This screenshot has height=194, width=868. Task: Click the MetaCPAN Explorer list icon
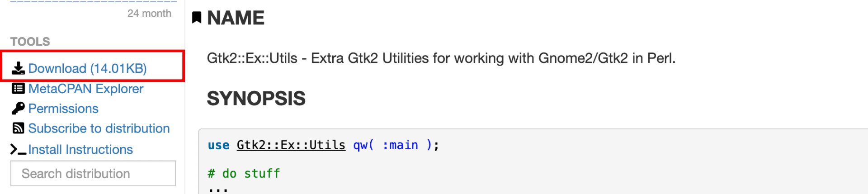pos(18,89)
